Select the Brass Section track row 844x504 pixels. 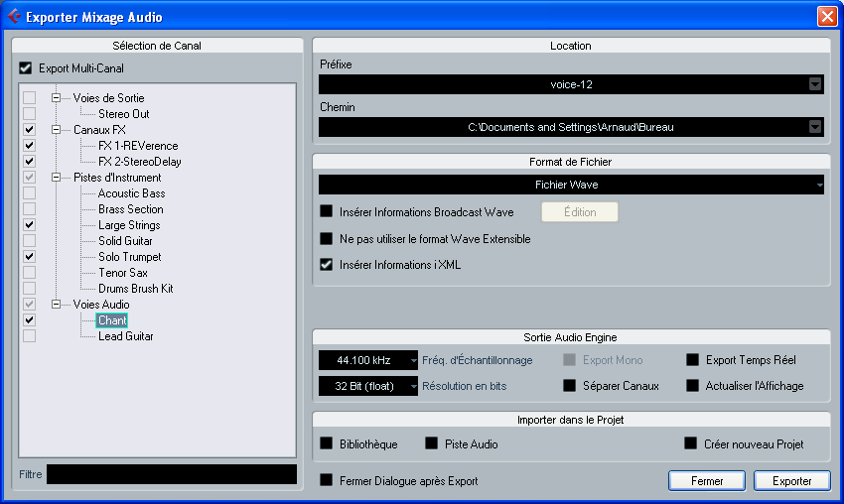[131, 209]
